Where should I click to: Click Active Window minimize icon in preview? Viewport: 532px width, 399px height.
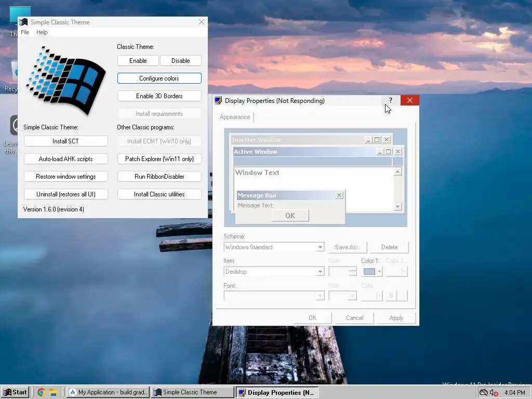point(380,152)
